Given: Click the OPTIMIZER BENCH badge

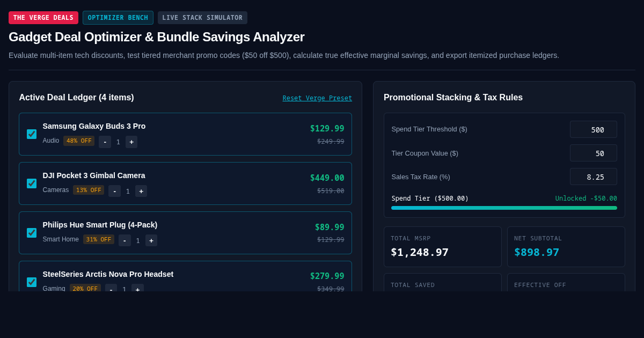Looking at the screenshot, I should [118, 18].
